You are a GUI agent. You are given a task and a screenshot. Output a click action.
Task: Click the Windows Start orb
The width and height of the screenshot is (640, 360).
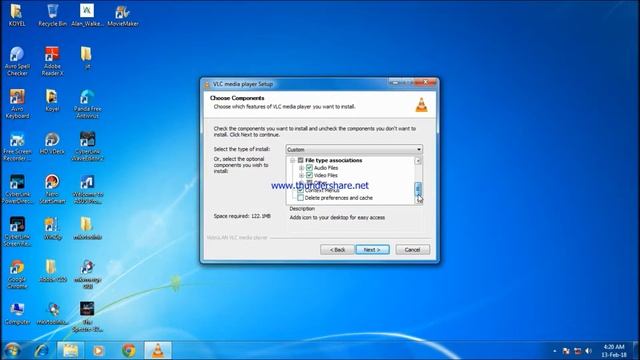(12, 351)
